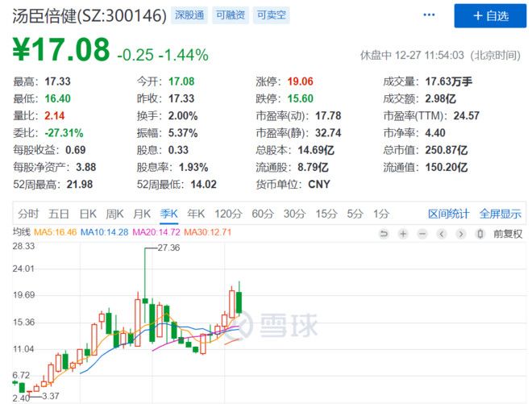Zoom out the chart with minus icon
The image size is (532, 404).
pyautogui.click(x=422, y=234)
